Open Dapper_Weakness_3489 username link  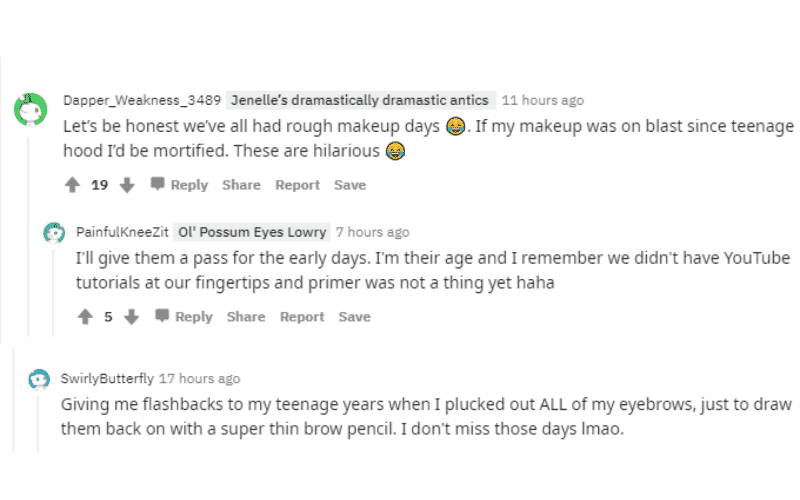(x=142, y=100)
